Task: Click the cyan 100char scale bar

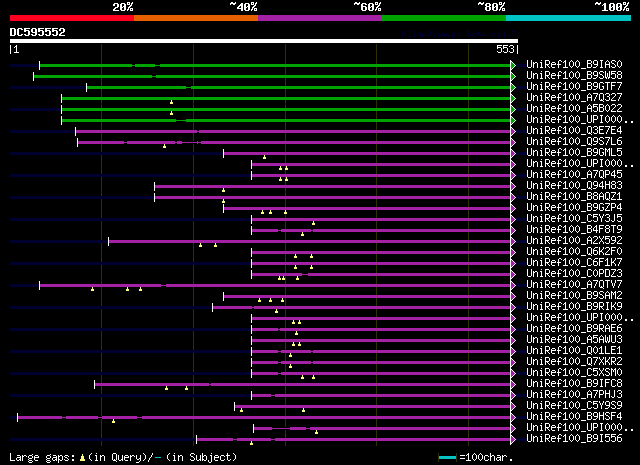Action: [447, 458]
